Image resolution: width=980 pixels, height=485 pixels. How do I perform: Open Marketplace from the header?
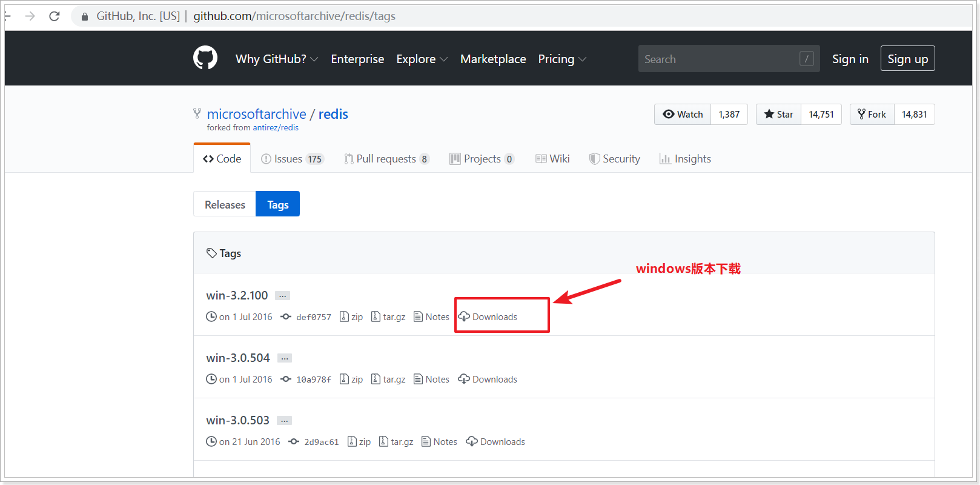[493, 59]
